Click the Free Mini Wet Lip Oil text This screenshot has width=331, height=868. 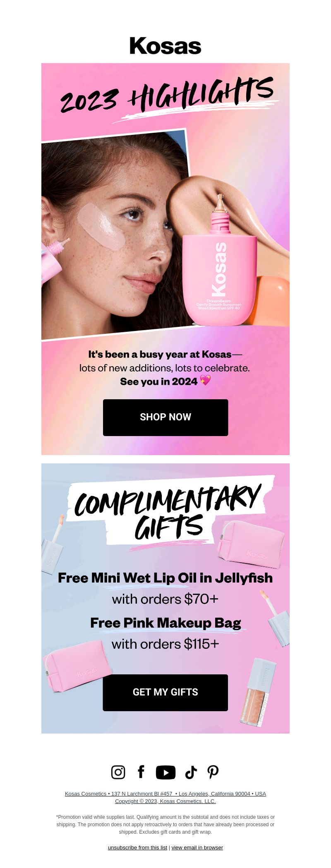click(165, 578)
